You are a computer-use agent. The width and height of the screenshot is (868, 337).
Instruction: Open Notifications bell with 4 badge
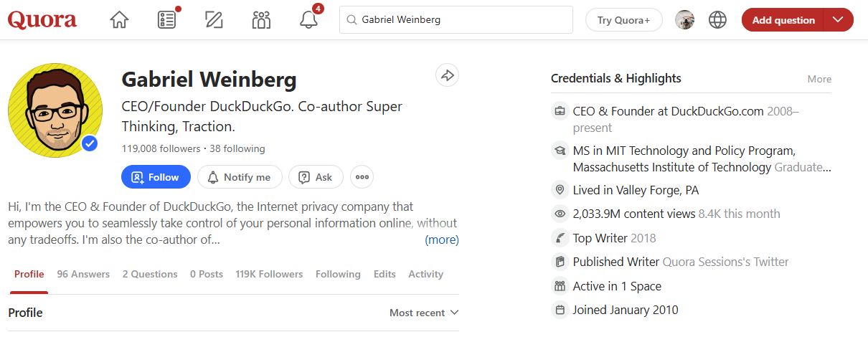click(x=309, y=20)
